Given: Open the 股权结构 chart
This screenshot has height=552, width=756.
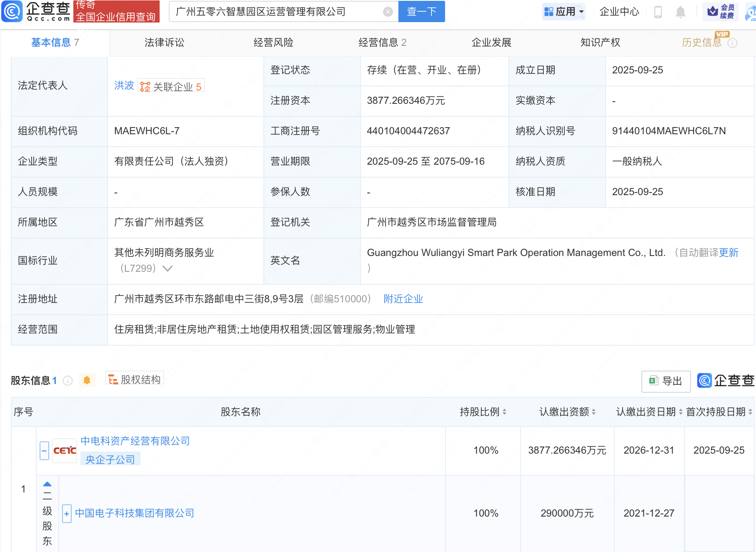Looking at the screenshot, I should [135, 379].
